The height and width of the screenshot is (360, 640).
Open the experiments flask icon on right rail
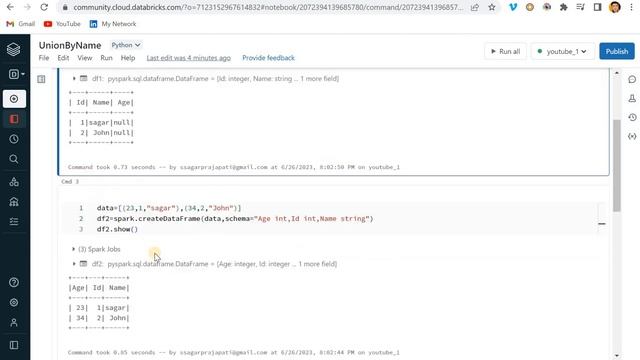coord(632,98)
